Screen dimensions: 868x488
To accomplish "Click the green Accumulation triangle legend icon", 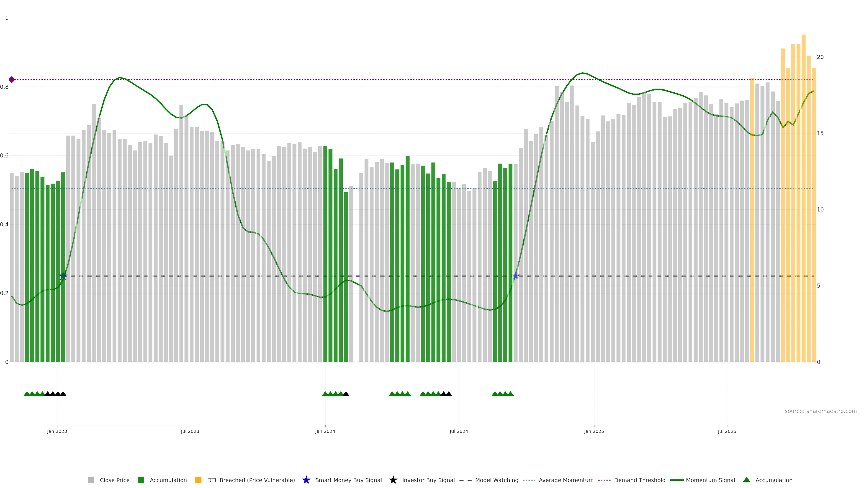I will click(746, 480).
